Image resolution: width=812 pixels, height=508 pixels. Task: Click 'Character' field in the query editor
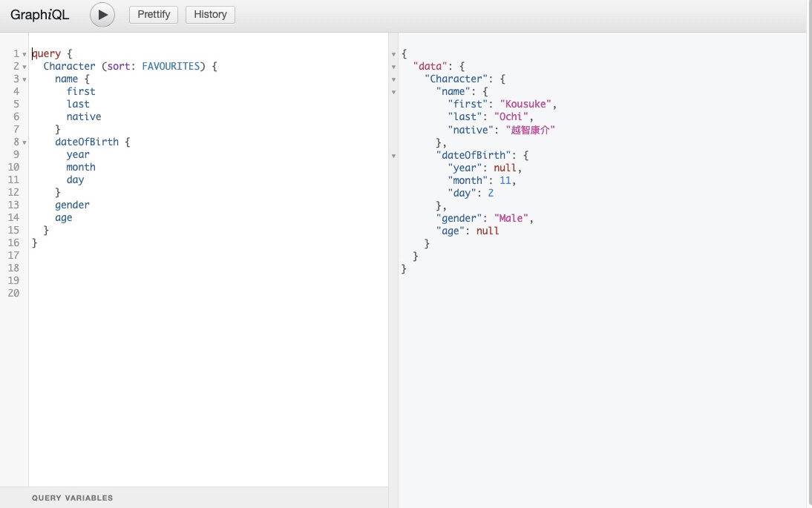click(x=69, y=66)
